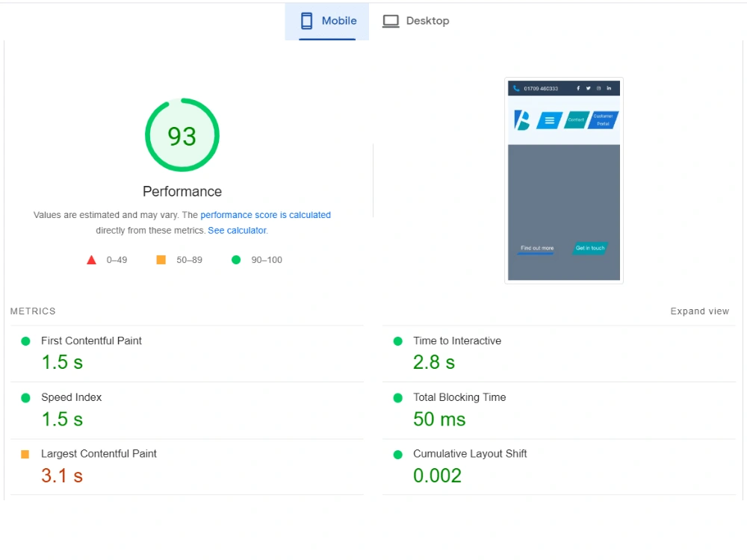Click LinkedIn icon in screenshot preview header

609,88
